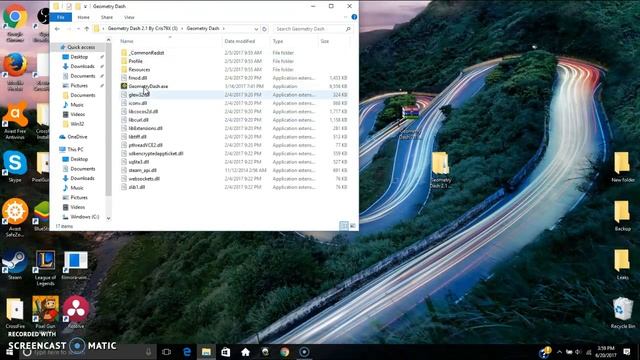Open Geometry Dash 2.1 desktop folder
The image size is (640, 360).
tap(440, 170)
